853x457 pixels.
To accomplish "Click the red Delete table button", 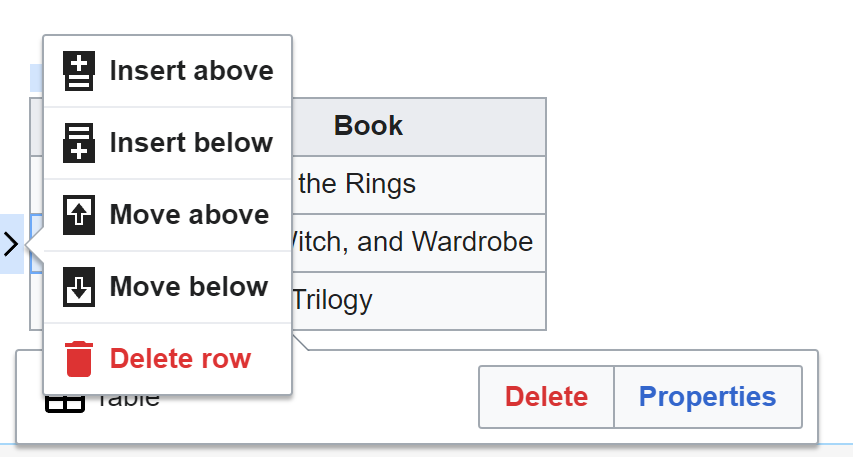I will pos(546,397).
